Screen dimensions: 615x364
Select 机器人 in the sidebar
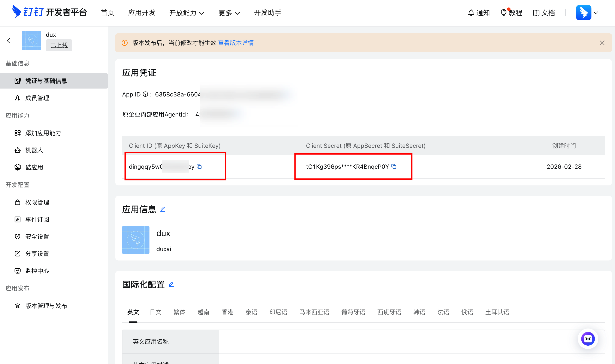click(x=34, y=150)
